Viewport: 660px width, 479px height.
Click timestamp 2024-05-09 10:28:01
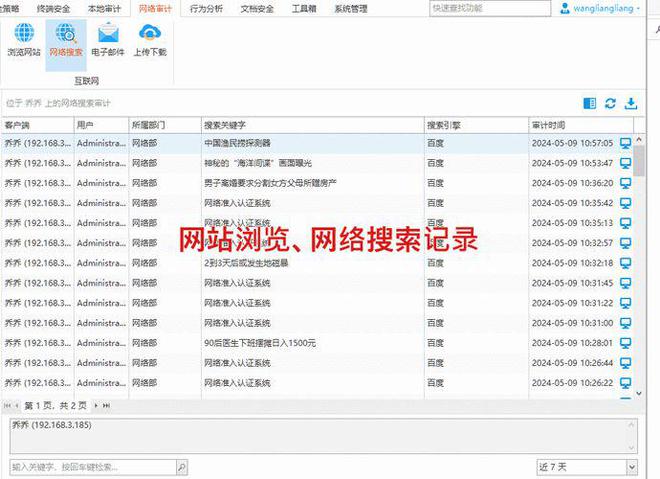pos(572,343)
